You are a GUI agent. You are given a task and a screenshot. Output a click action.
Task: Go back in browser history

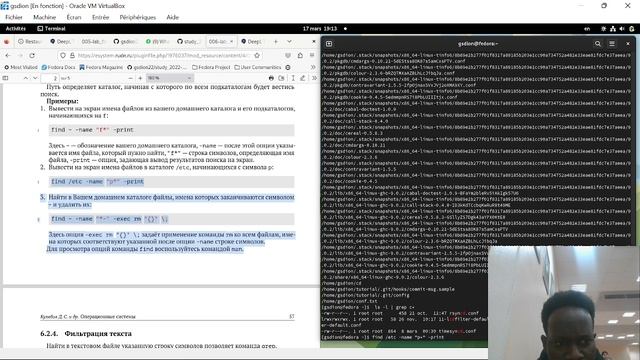pyautogui.click(x=8, y=55)
